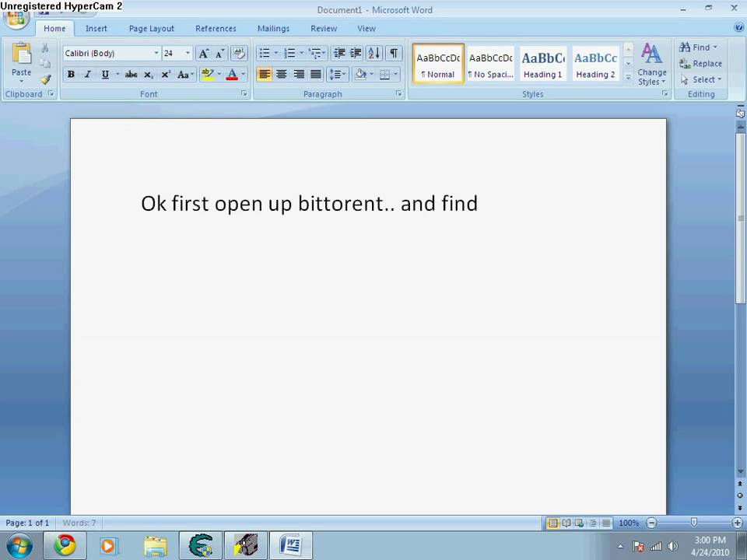Expand highlight color dropdown arrow
The height and width of the screenshot is (560, 747).
pos(219,75)
